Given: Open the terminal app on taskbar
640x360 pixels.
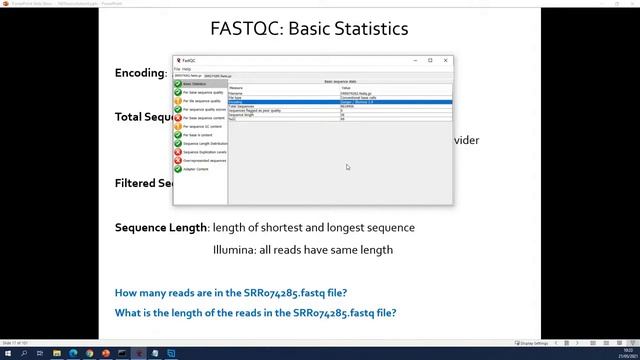Looking at the screenshot, I should point(122,353).
